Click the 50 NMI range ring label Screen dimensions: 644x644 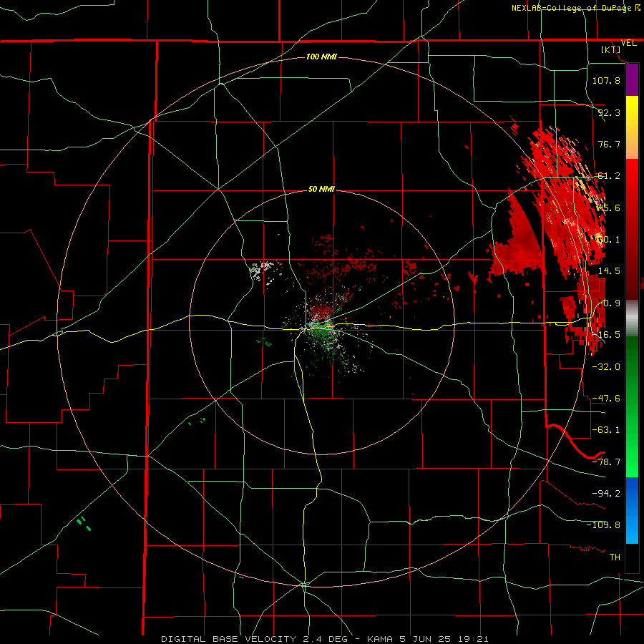click(321, 189)
